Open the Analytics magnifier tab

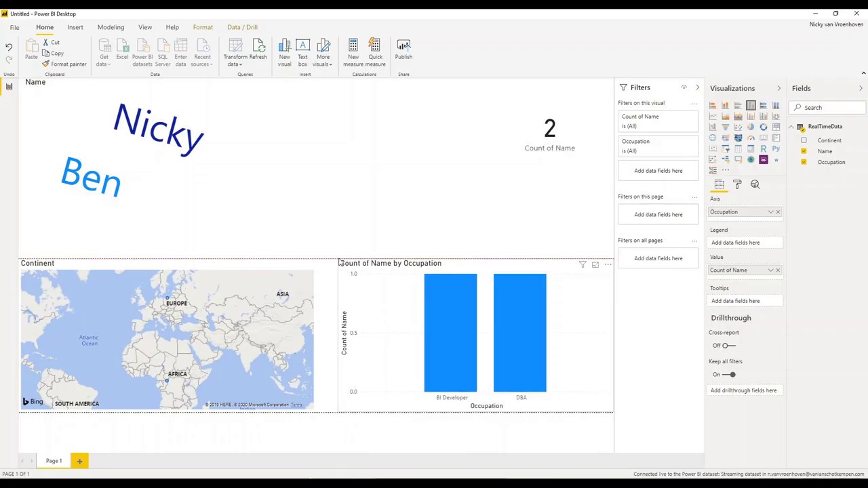(755, 184)
